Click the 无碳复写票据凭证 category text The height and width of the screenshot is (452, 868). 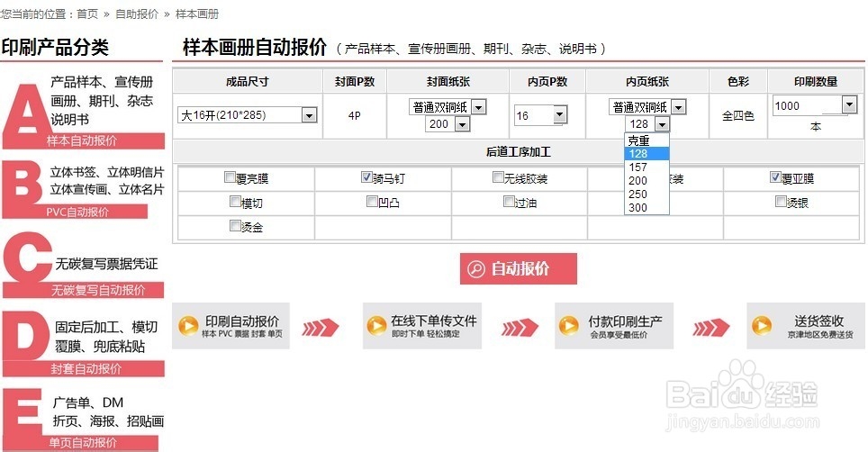point(106,263)
